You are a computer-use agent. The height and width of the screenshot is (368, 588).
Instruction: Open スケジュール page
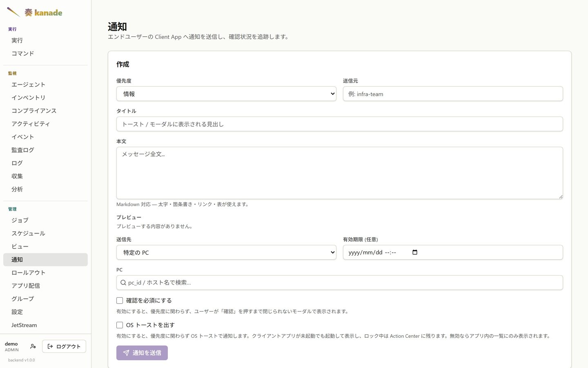(x=45, y=233)
